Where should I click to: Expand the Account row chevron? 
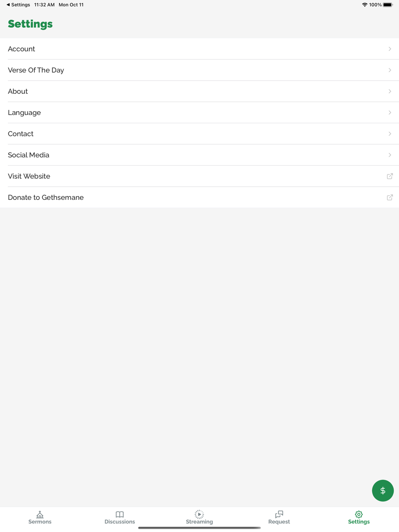pyautogui.click(x=390, y=49)
